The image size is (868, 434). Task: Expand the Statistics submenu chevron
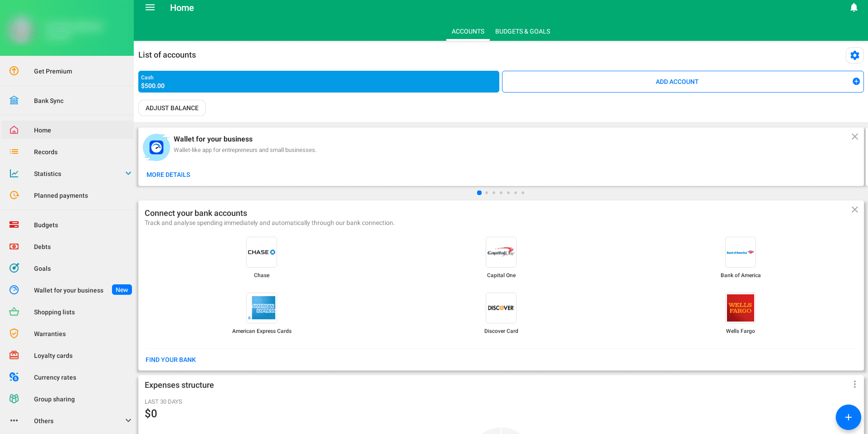click(128, 173)
